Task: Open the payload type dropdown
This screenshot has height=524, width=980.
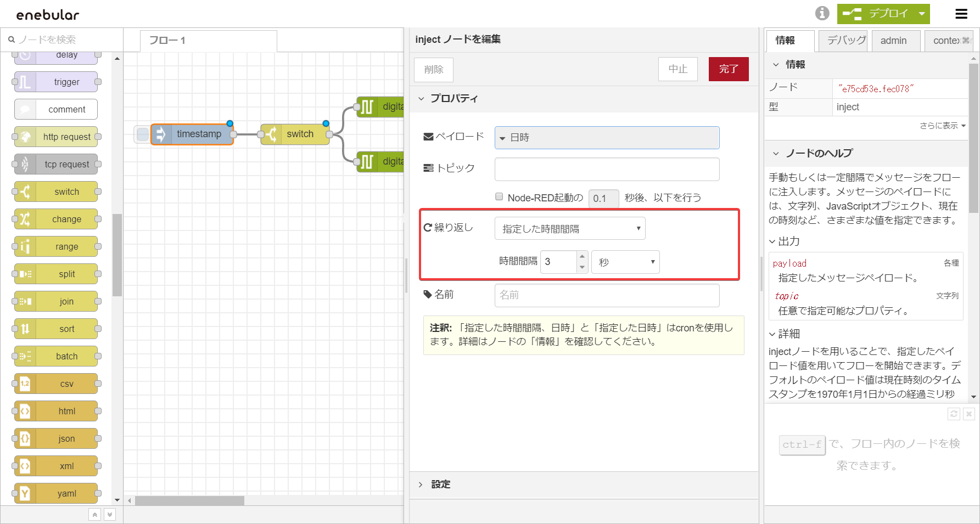Action: [606, 138]
